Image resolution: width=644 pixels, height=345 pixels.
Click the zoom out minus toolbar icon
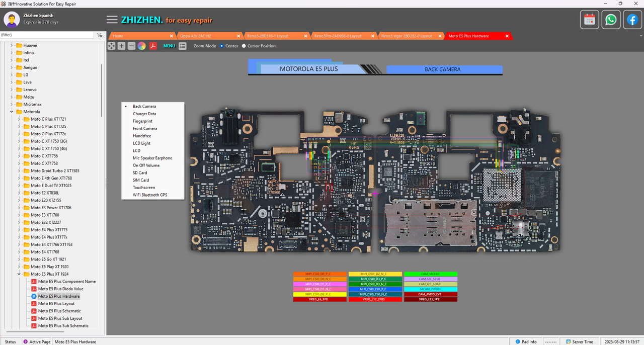(x=131, y=46)
